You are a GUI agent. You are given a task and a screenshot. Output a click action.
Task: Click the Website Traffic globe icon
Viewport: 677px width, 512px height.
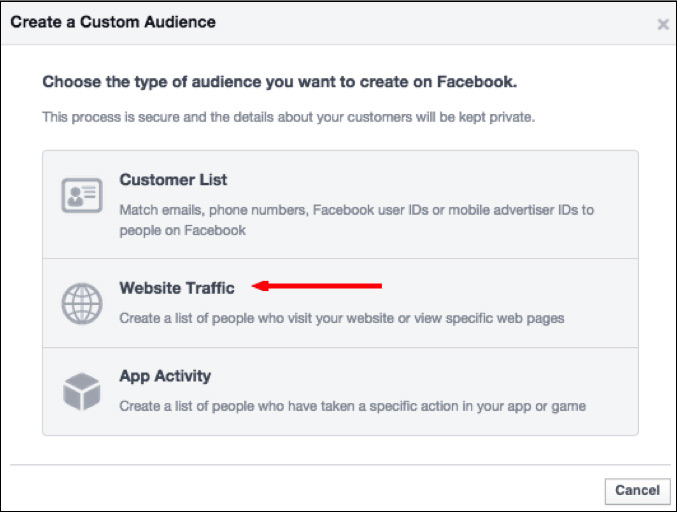click(82, 303)
